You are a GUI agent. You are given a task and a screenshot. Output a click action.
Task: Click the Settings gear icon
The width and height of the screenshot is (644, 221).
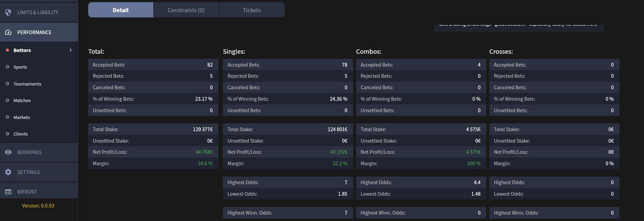click(8, 172)
